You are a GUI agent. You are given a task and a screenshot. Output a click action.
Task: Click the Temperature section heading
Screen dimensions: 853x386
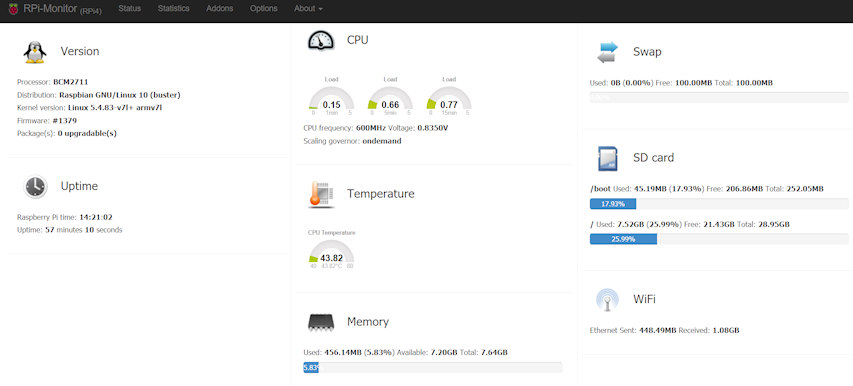381,194
